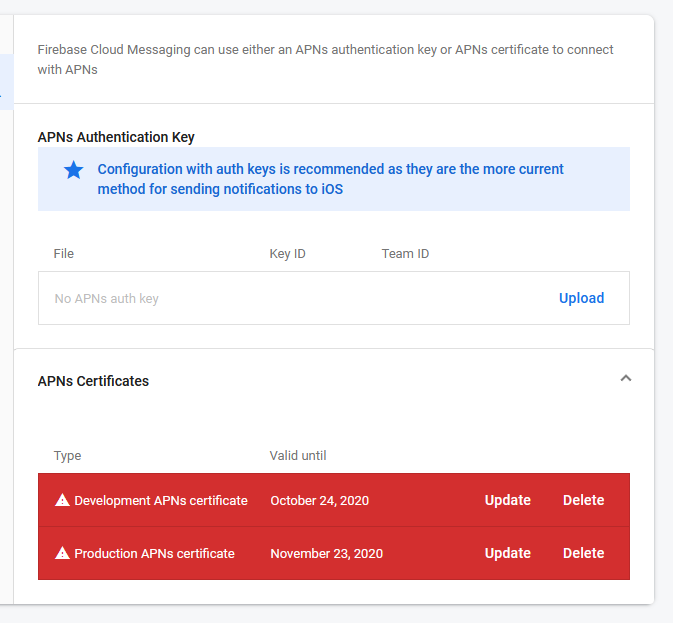Upload an APNs auth key
This screenshot has width=673, height=623.
581,298
